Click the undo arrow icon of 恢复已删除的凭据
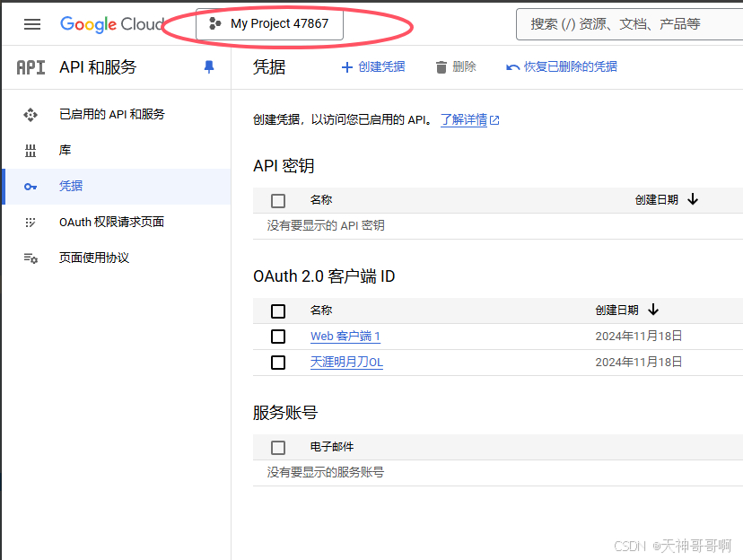 click(x=512, y=67)
